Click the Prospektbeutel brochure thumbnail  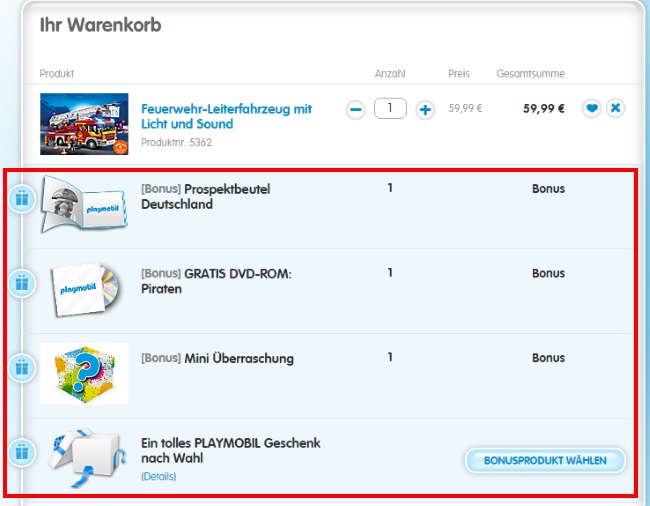(84, 204)
